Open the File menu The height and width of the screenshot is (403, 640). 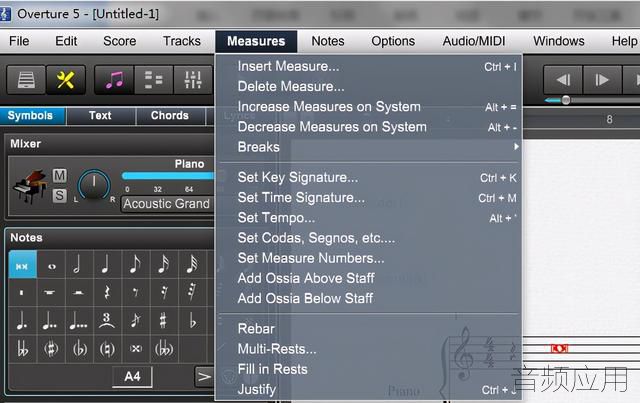click(19, 41)
